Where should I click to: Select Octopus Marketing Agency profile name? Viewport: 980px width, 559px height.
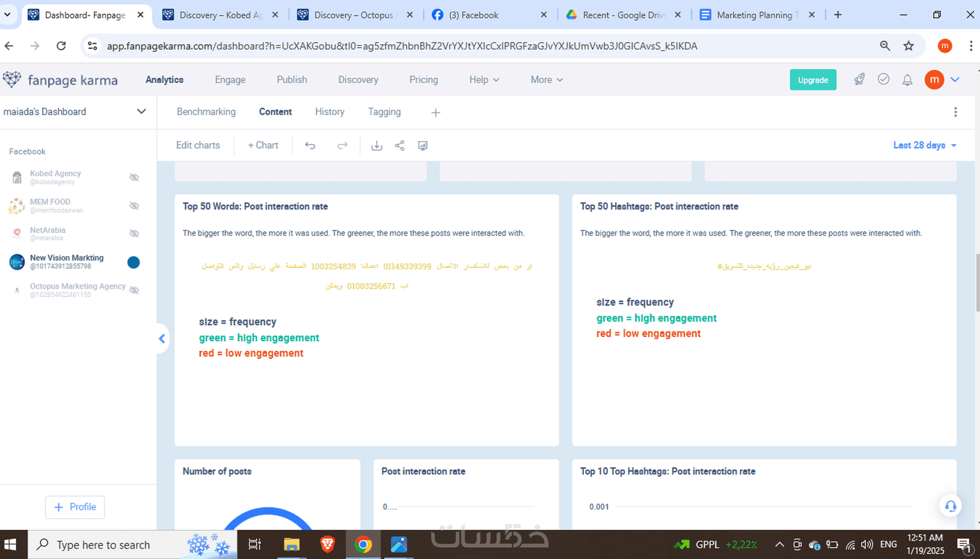pyautogui.click(x=78, y=286)
